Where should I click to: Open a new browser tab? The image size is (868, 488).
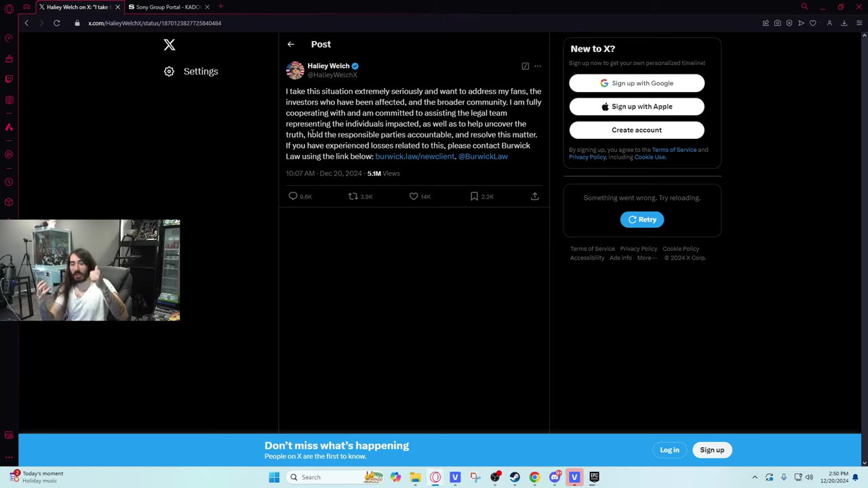click(x=220, y=7)
